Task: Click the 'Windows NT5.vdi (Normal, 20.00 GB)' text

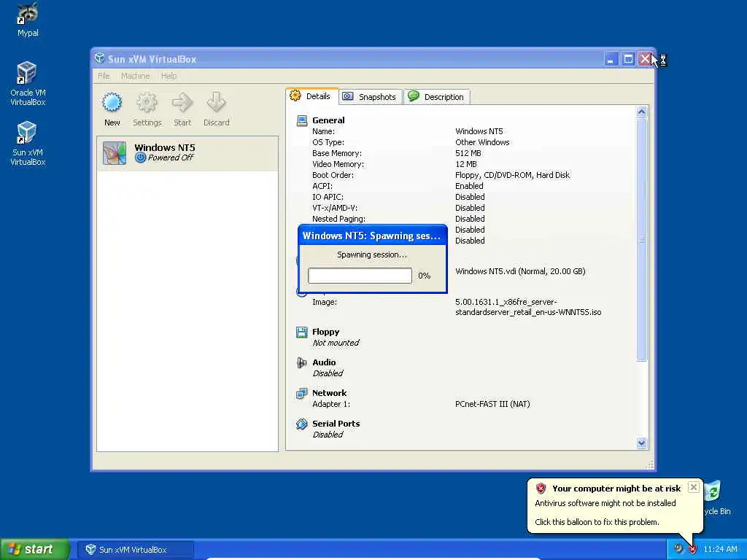Action: [520, 271]
